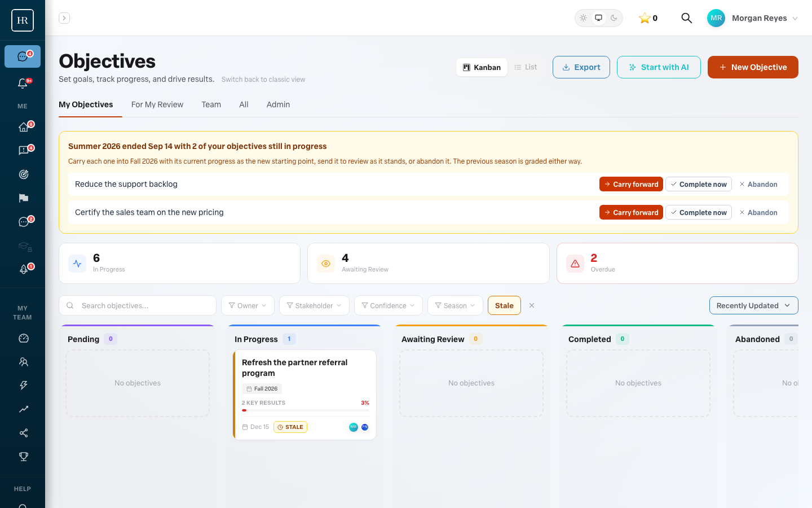Click the flag icon in sidebar
Screen dimensions: 812x508
pos(23,198)
